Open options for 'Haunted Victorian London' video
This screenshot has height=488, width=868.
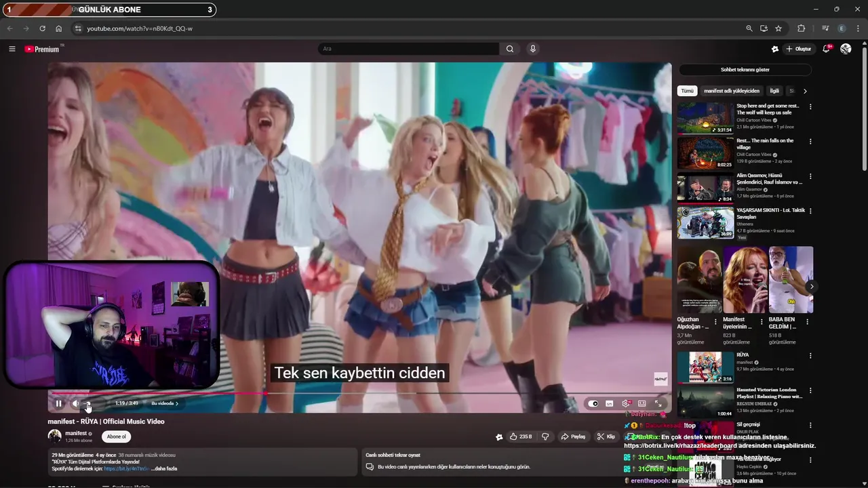810,390
